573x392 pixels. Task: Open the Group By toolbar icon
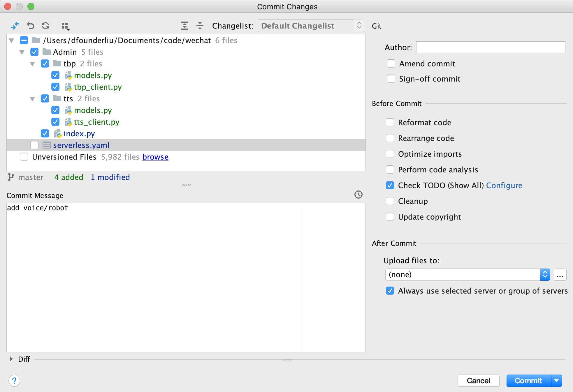click(65, 26)
